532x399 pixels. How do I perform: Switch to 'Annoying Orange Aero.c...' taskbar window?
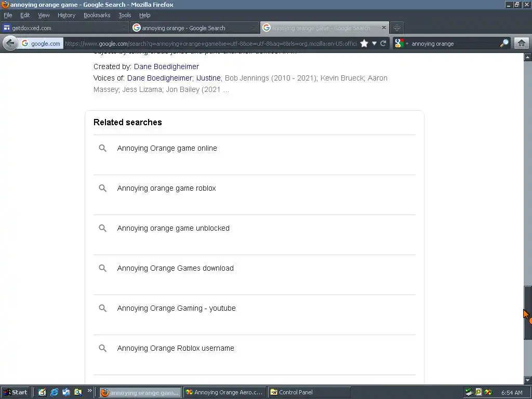click(224, 393)
